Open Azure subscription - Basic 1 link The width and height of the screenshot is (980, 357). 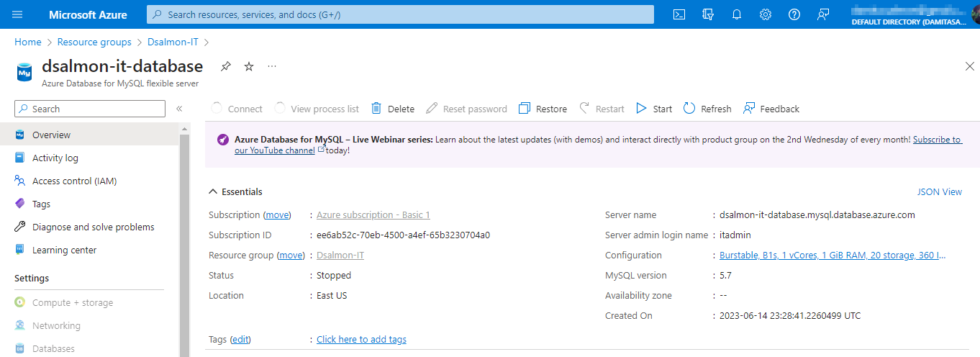[x=373, y=214]
